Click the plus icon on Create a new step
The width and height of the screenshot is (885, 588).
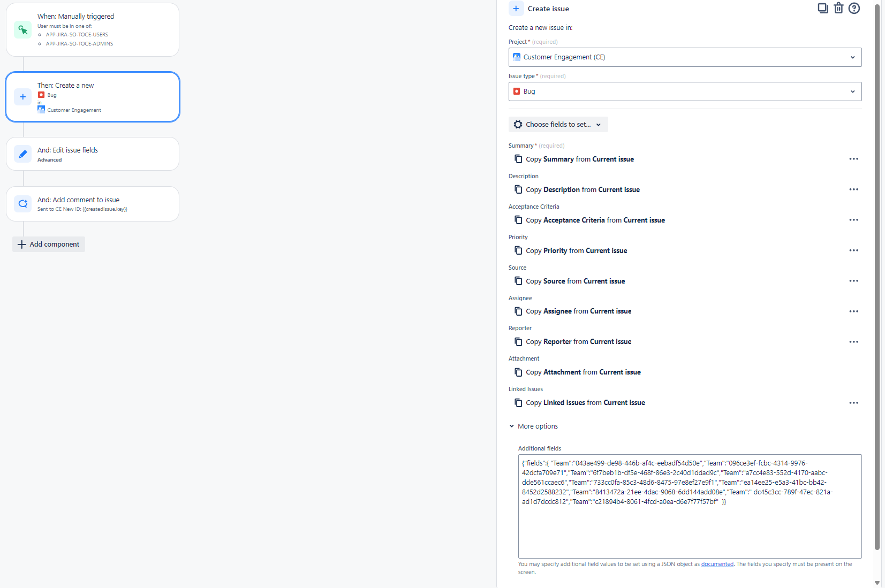tap(22, 97)
